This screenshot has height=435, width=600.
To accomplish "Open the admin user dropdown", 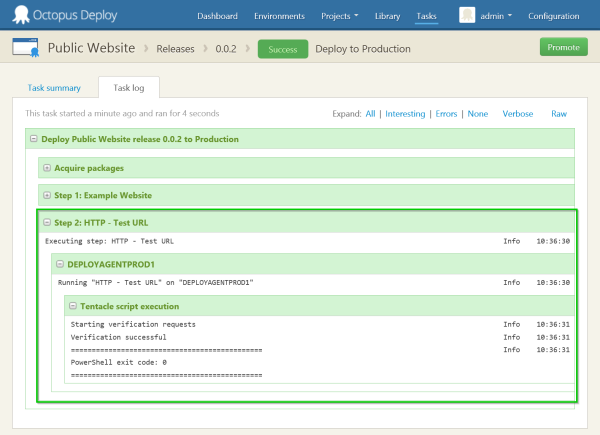I will click(x=496, y=17).
